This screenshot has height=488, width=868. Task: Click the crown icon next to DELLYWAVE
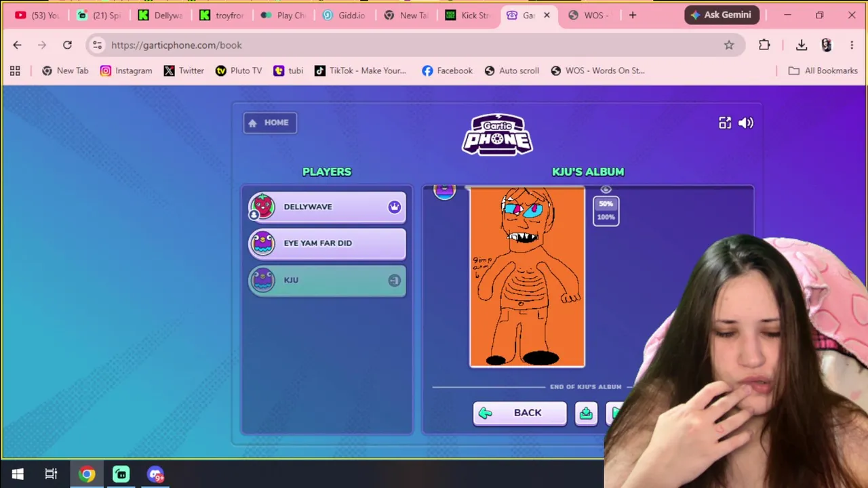[395, 207]
